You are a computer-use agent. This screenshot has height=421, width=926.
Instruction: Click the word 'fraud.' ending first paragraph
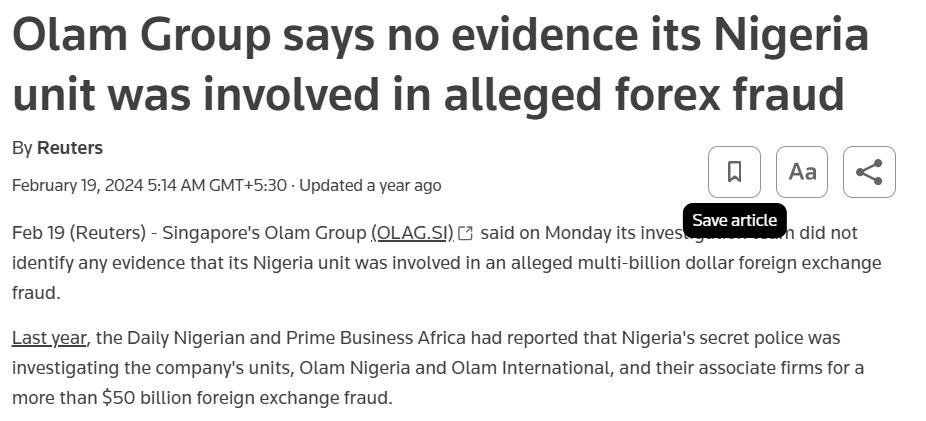[x=36, y=292]
